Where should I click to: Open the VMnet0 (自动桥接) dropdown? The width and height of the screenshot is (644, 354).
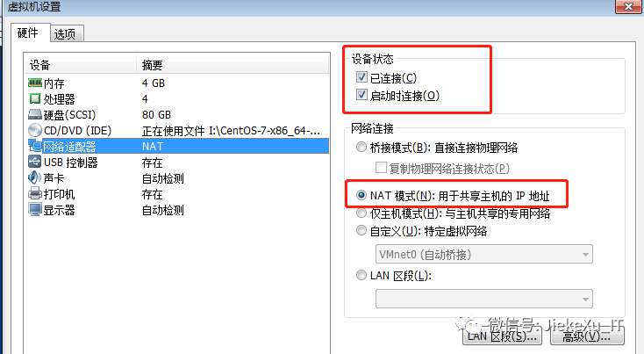click(x=483, y=254)
